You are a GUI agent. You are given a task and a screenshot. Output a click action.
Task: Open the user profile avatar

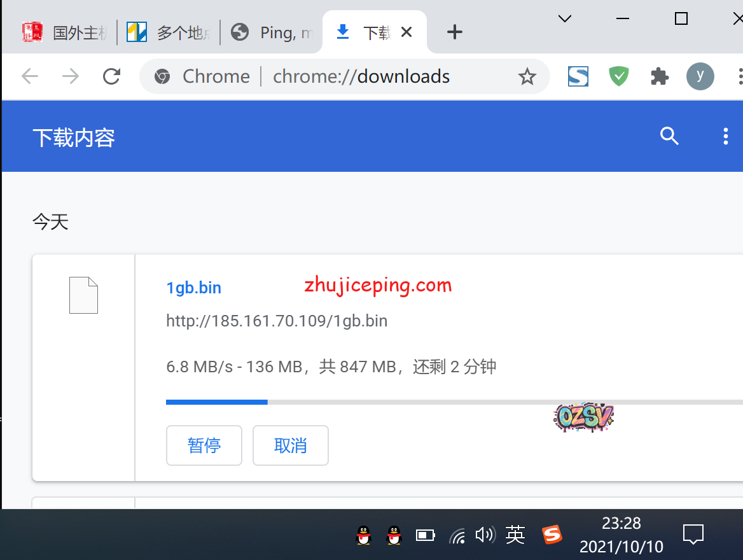pyautogui.click(x=700, y=77)
